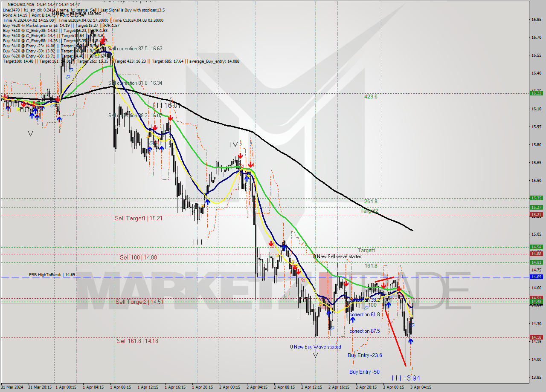Screen dimensions: 546x392
Task: Click the 'Buy Entry -50' label
Action: point(364,372)
